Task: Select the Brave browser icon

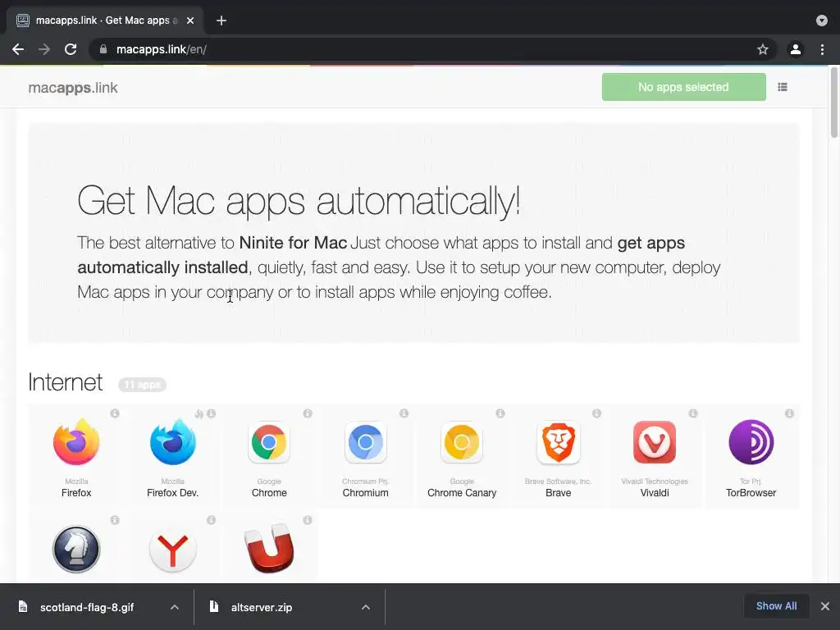Action: click(558, 442)
